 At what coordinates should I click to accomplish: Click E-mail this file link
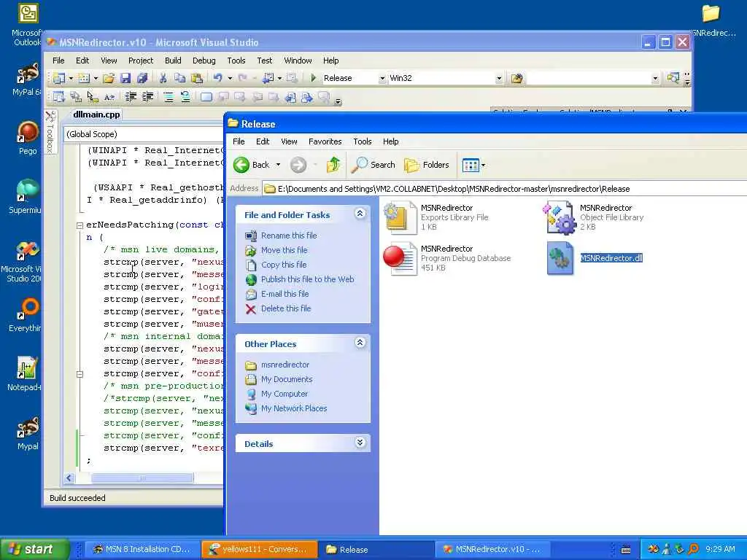(285, 294)
